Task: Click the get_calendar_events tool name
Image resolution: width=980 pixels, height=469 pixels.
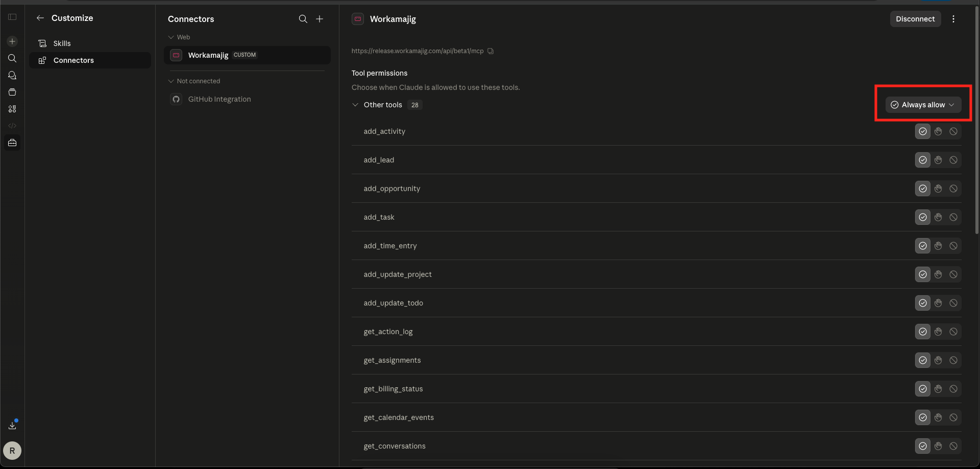Action: point(399,417)
